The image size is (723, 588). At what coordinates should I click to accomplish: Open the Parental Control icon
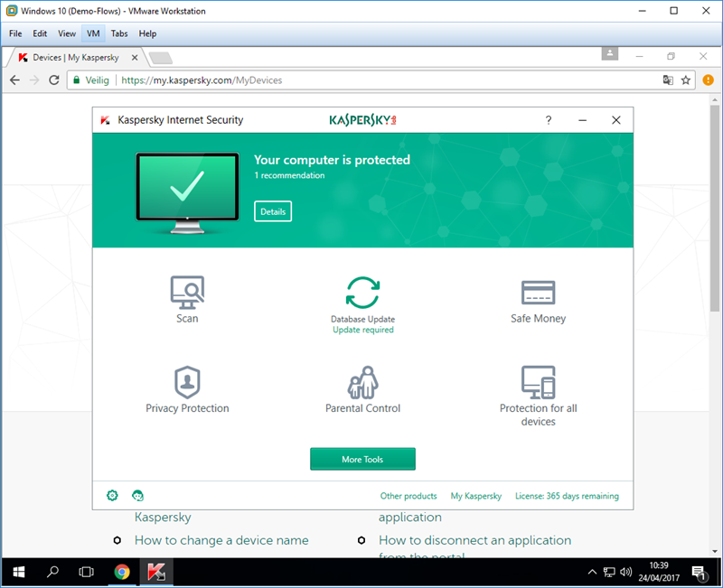pos(362,381)
